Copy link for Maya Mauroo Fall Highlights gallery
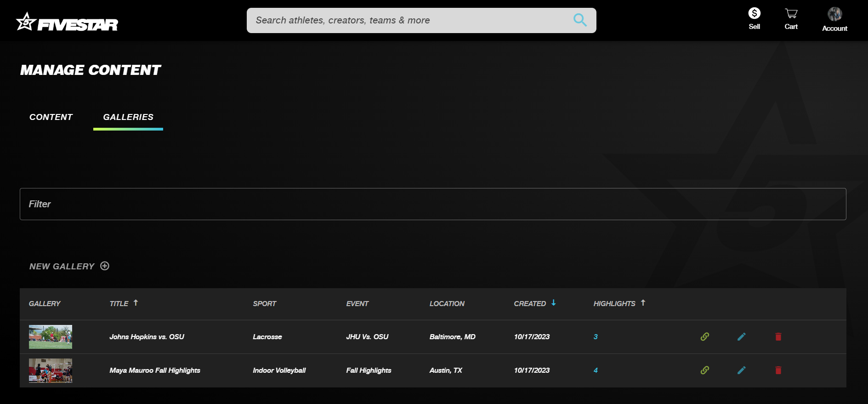This screenshot has height=404, width=868. (704, 370)
